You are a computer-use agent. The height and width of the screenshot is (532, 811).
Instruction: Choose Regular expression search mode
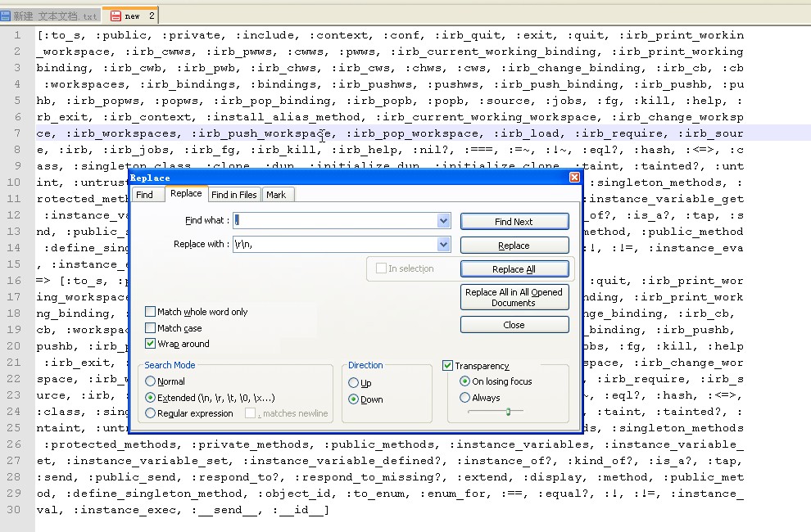coord(150,413)
